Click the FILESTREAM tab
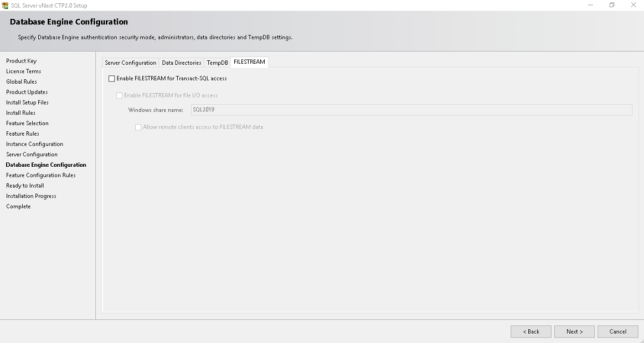The width and height of the screenshot is (644, 343). click(x=249, y=62)
